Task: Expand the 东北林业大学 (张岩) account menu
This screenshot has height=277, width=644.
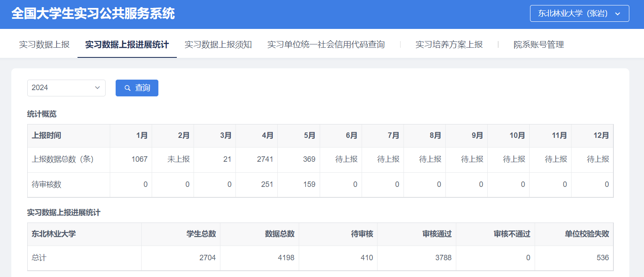Action: (579, 13)
